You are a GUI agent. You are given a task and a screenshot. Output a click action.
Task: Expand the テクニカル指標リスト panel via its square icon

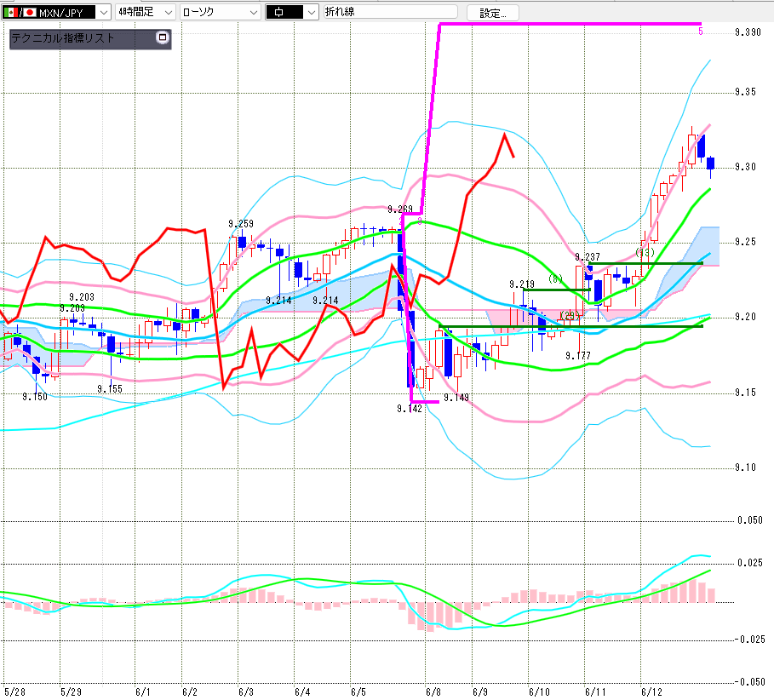click(x=163, y=37)
